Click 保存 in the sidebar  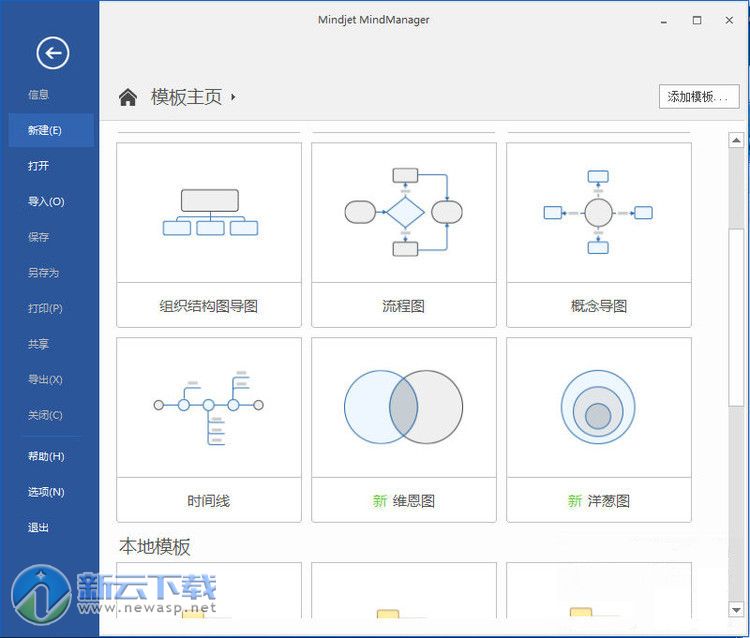pos(38,237)
